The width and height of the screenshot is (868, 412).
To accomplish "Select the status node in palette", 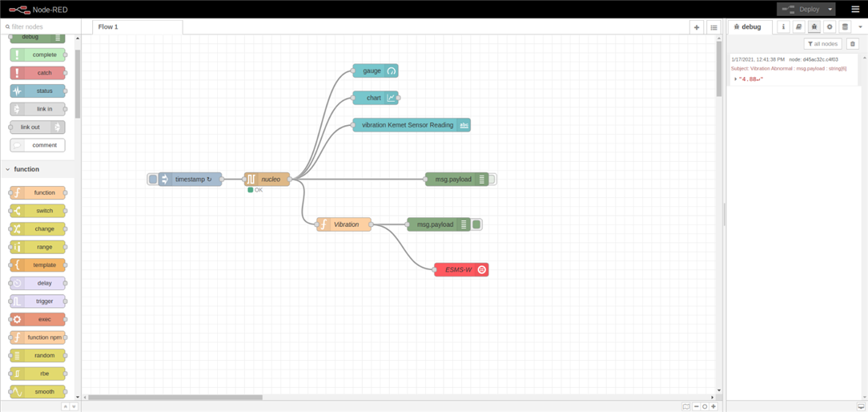I will (x=38, y=91).
